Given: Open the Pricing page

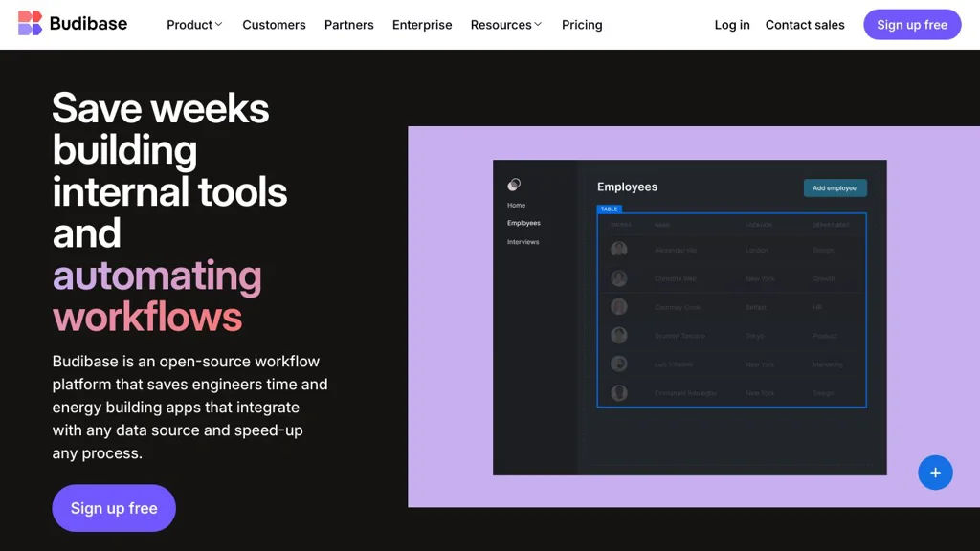Looking at the screenshot, I should click(582, 25).
